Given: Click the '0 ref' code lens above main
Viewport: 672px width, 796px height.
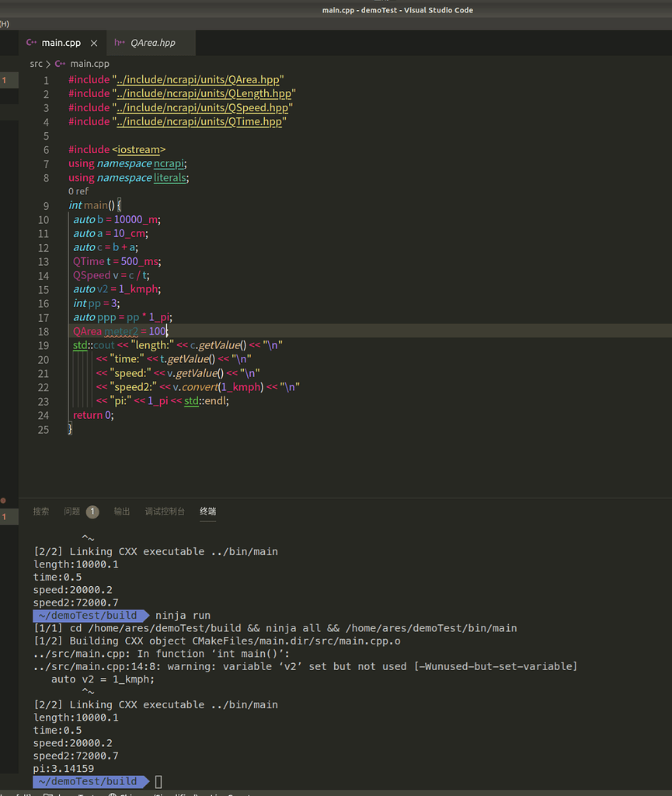Looking at the screenshot, I should [78, 191].
